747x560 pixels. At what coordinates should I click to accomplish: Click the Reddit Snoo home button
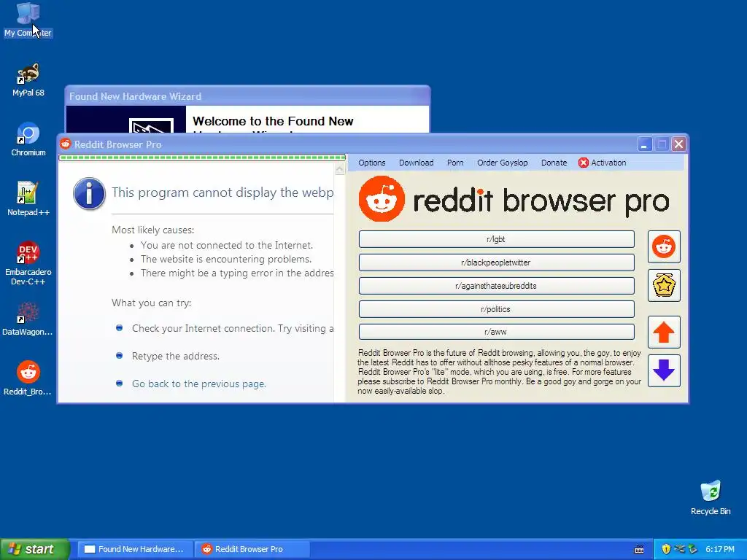click(664, 246)
